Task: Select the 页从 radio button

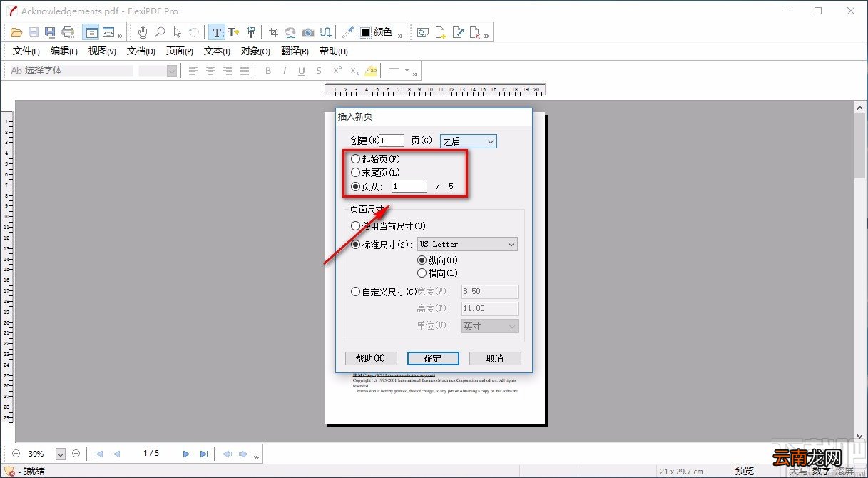Action: tap(355, 186)
